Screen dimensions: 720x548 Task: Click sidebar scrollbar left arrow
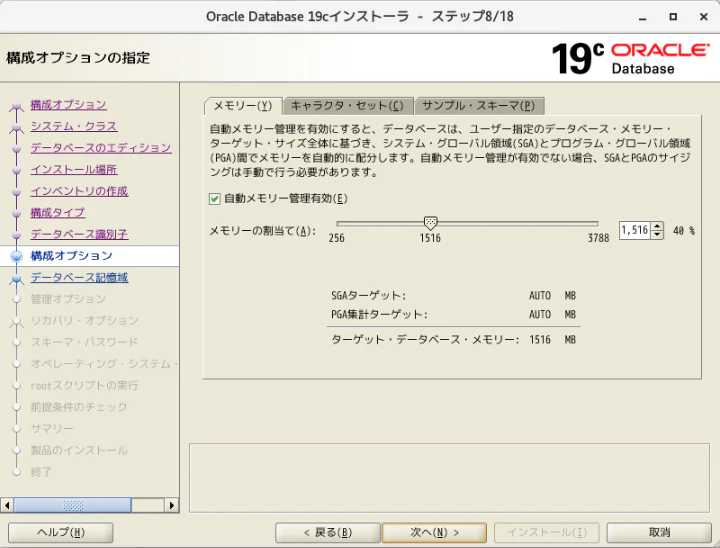tap(6, 505)
